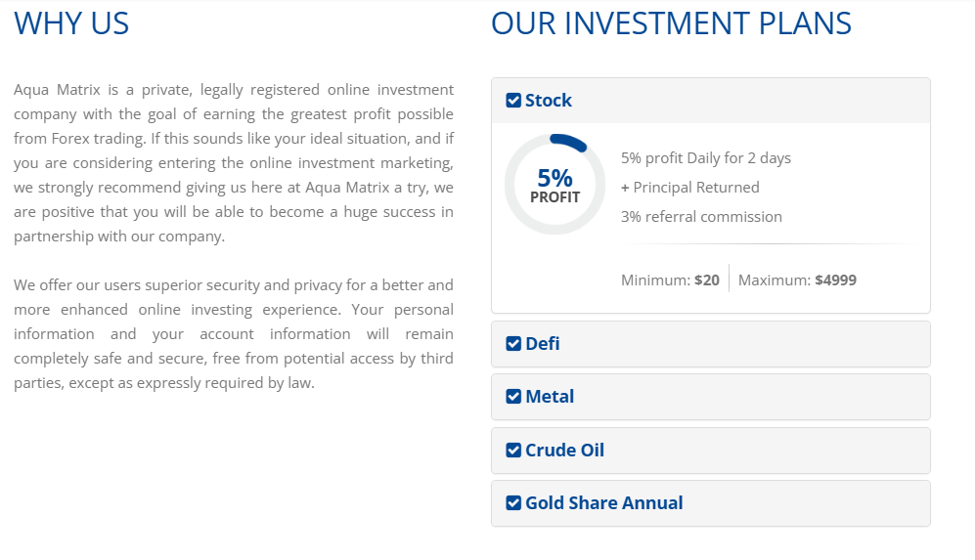Screen dimensions: 975x560
Task: Click the '5% profit Daily for 2 days' line
Action: (x=706, y=158)
